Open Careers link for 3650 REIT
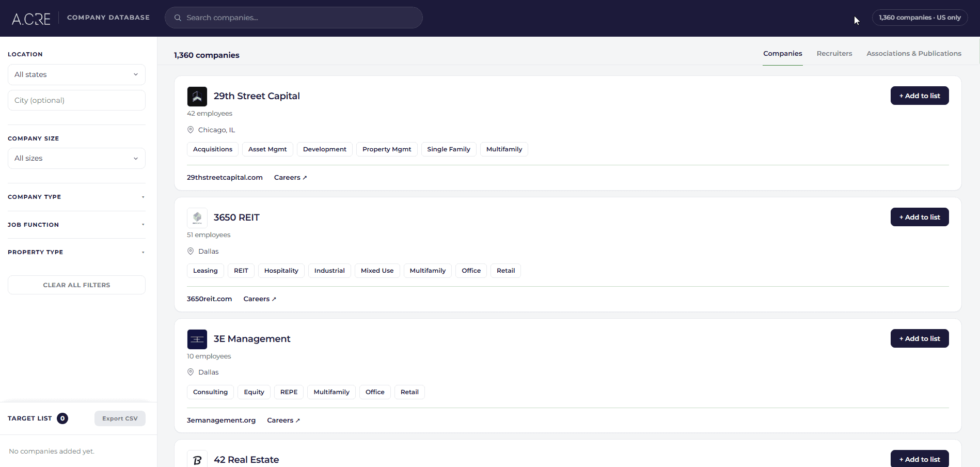 pyautogui.click(x=260, y=299)
